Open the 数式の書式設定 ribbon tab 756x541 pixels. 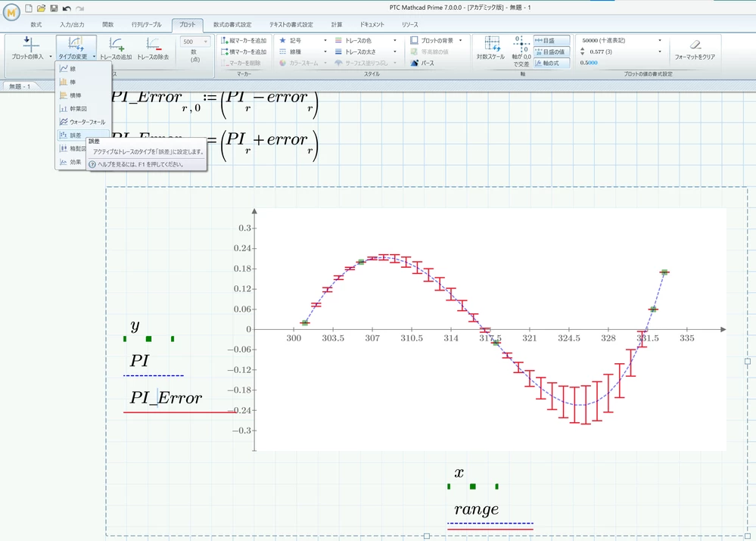pos(232,24)
